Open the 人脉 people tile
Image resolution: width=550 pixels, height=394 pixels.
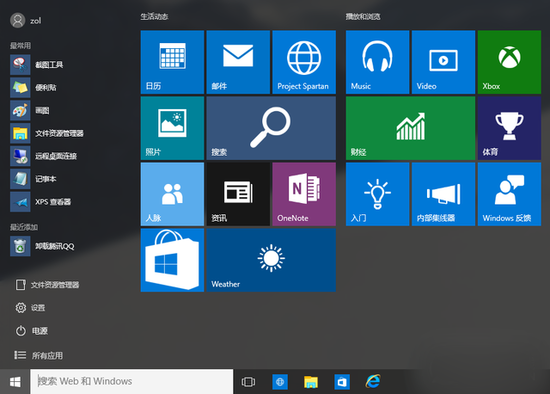172,194
